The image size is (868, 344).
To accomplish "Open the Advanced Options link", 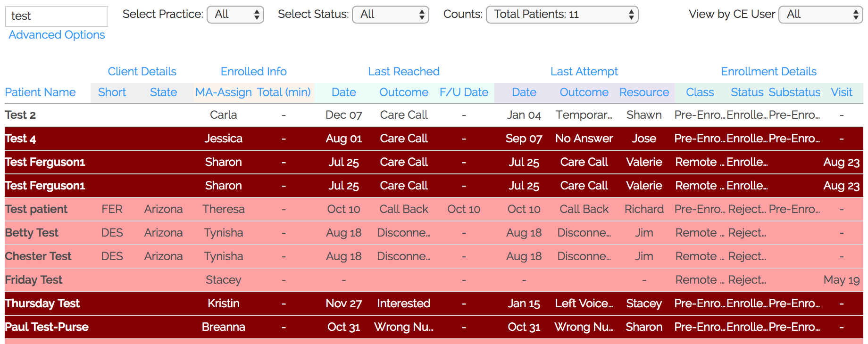I will 57,35.
